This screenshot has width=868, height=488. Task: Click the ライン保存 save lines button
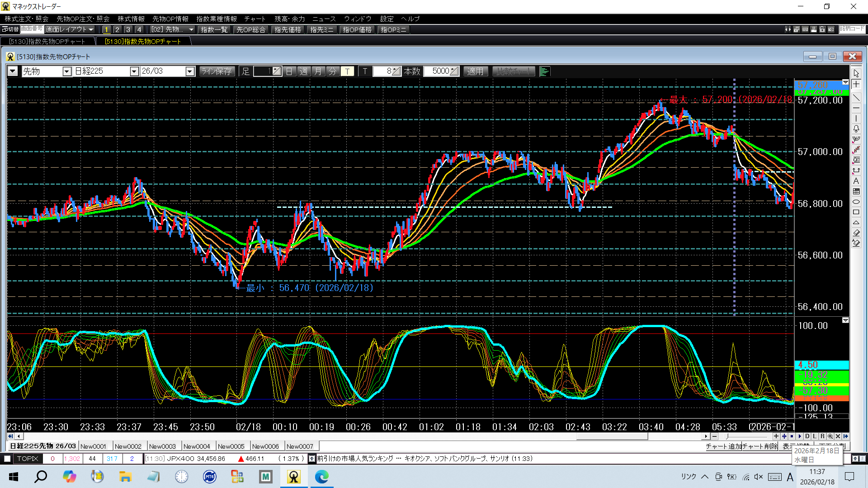(x=217, y=71)
